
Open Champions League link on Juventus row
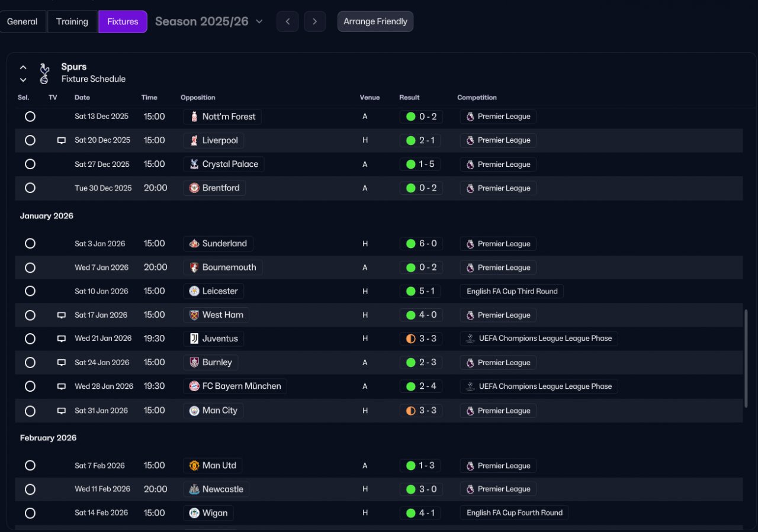coord(539,338)
